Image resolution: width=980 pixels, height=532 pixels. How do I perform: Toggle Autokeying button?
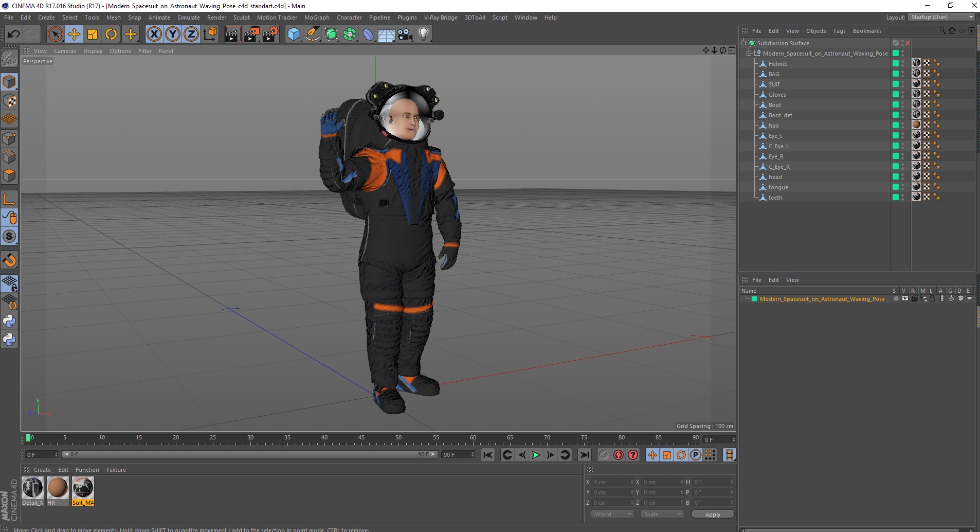pyautogui.click(x=619, y=455)
